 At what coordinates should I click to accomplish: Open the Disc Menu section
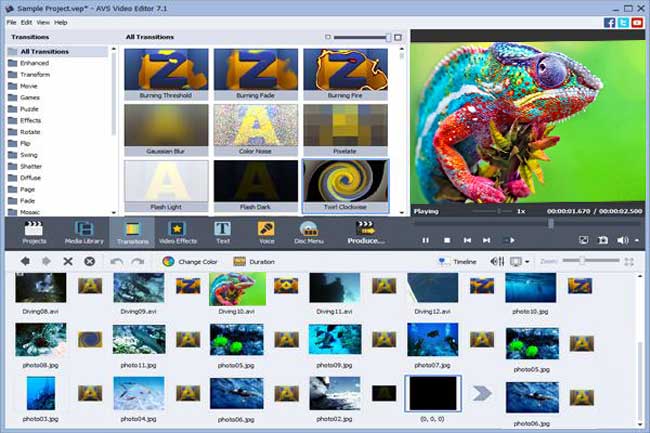tap(309, 231)
